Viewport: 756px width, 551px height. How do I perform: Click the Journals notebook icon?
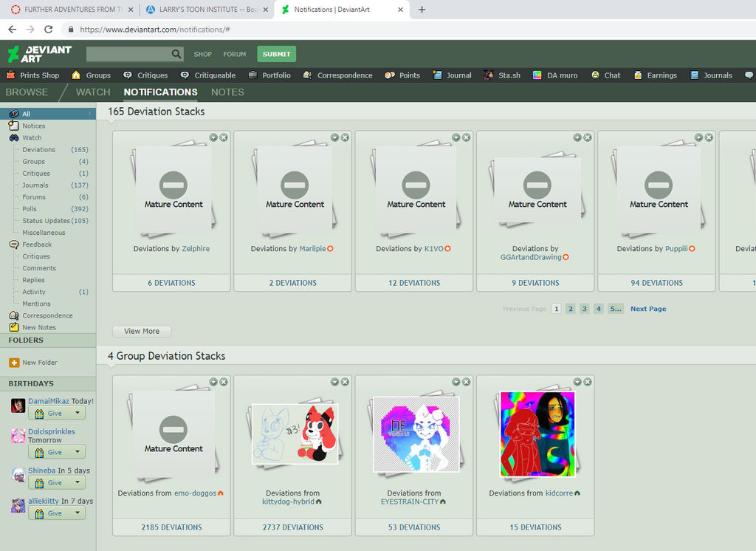[694, 75]
